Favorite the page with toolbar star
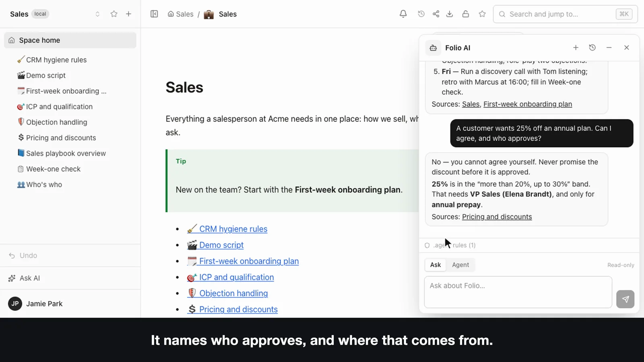 pos(482,14)
